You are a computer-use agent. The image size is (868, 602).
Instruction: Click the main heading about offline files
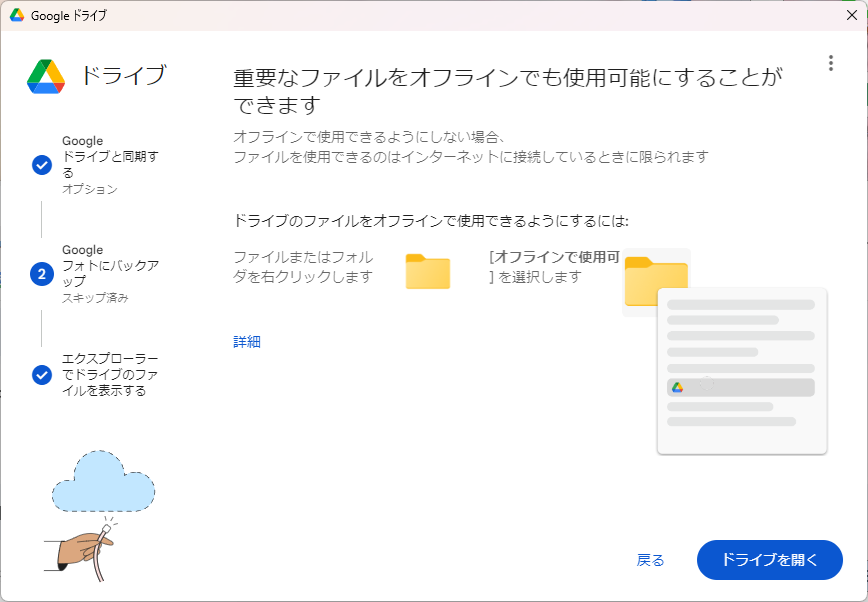[x=508, y=91]
